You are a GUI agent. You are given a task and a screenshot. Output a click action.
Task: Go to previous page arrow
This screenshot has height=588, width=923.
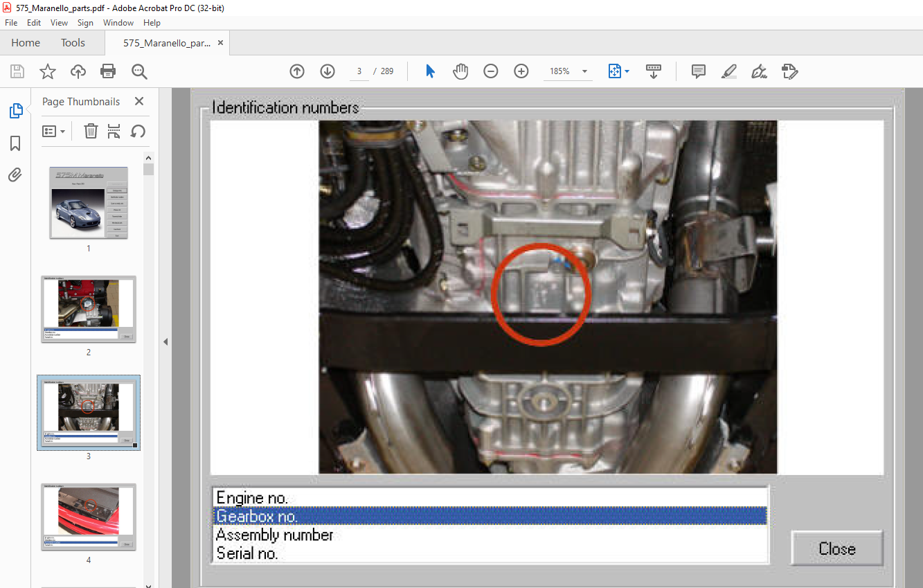pyautogui.click(x=297, y=71)
